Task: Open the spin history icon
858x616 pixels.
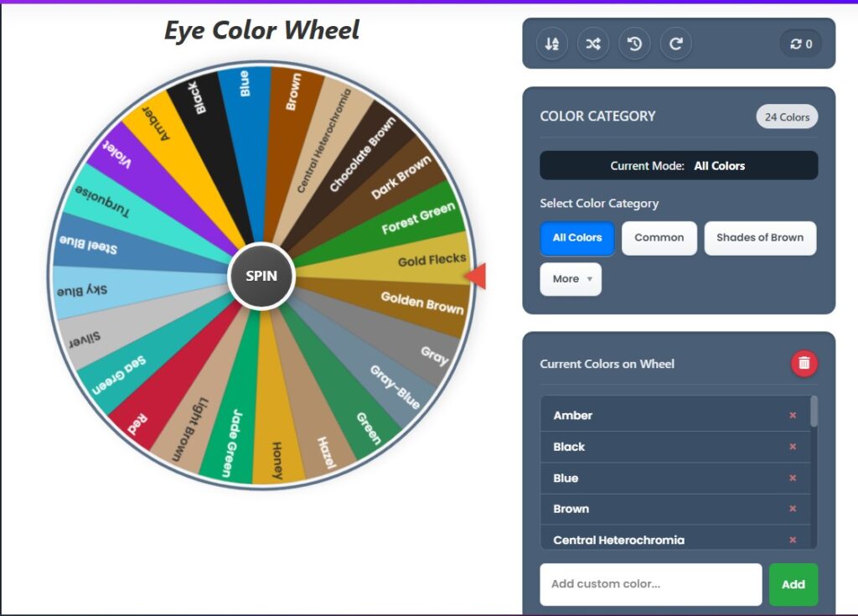Action: [634, 44]
